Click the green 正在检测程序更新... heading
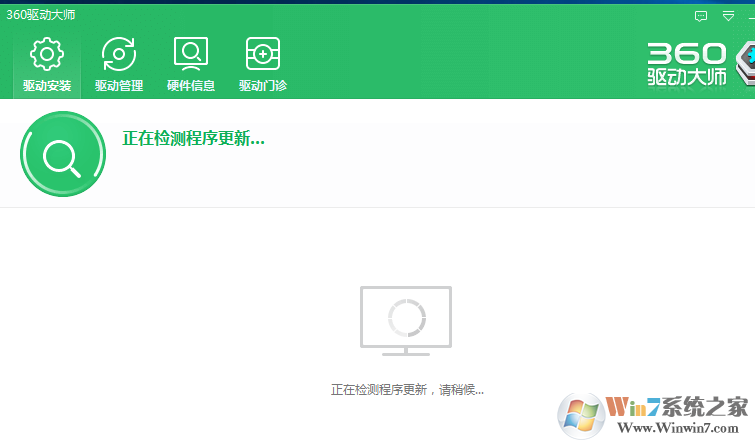The image size is (755, 442). [x=193, y=139]
